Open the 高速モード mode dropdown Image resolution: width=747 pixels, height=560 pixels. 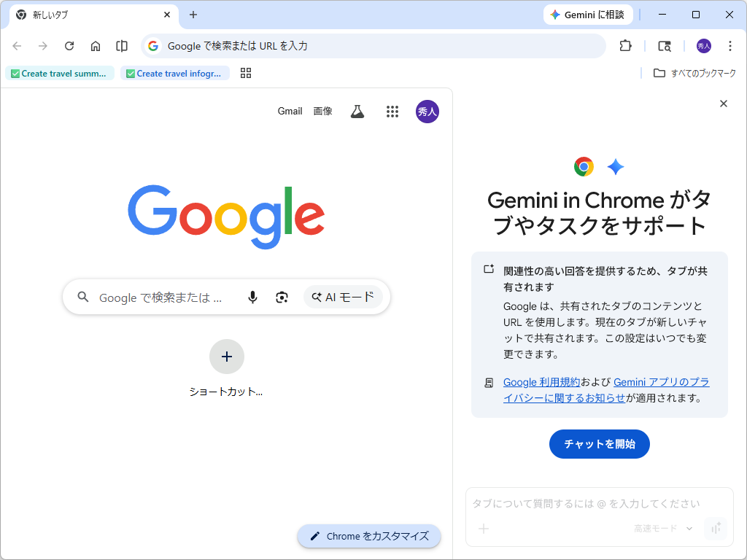(663, 529)
